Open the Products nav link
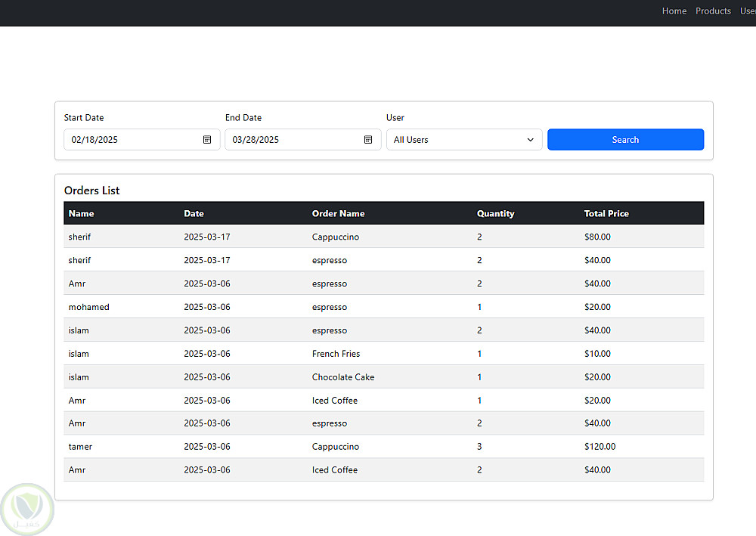Viewport: 756px width, 536px height. 713,11
